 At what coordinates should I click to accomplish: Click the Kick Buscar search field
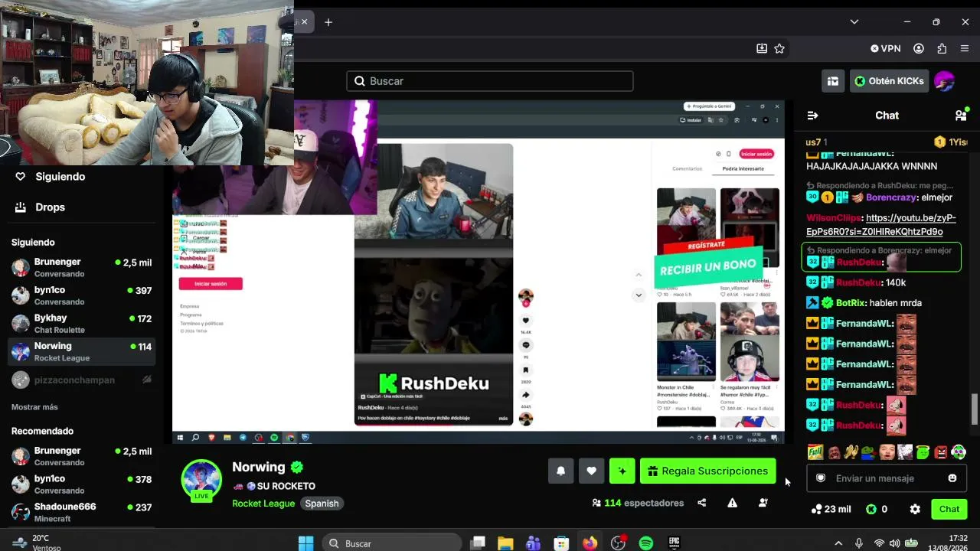pos(490,81)
